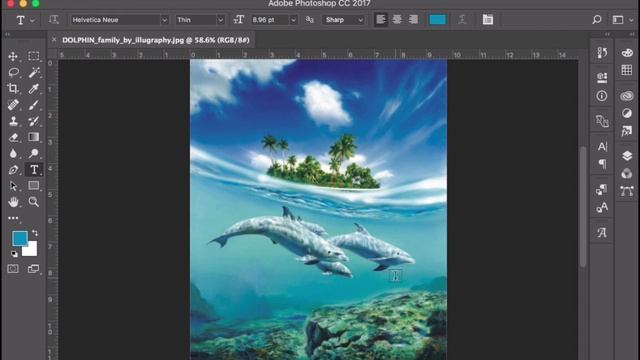
Task: Select the Horizontal Type tool
Action: pyautogui.click(x=33, y=169)
